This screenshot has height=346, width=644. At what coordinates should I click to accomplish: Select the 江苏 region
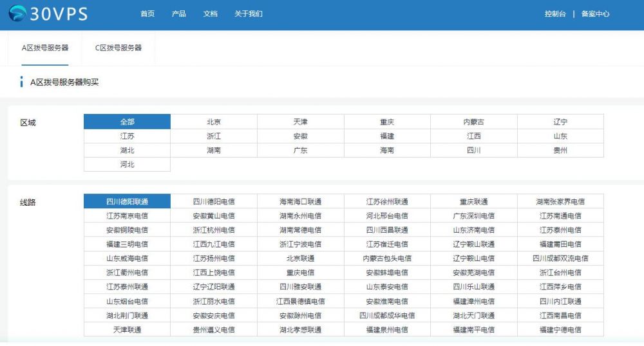[x=127, y=136]
